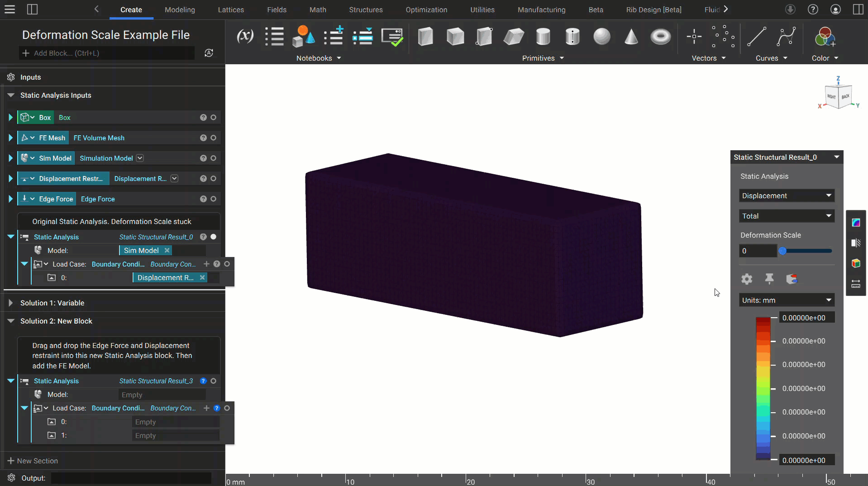The height and width of the screenshot is (486, 868).
Task: Switch to the Modeling tab
Action: coord(180,10)
